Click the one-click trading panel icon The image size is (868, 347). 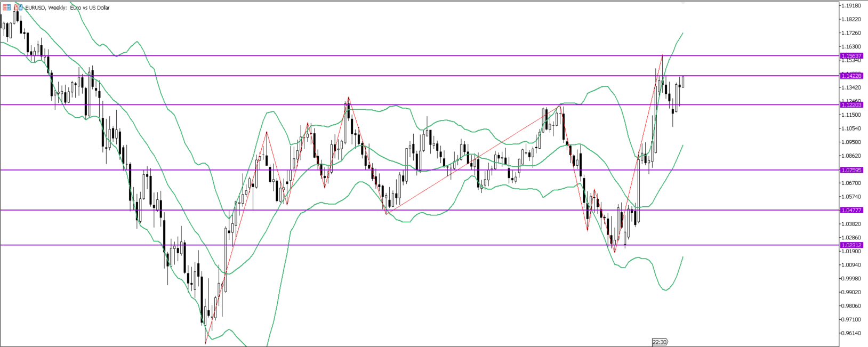18,7
